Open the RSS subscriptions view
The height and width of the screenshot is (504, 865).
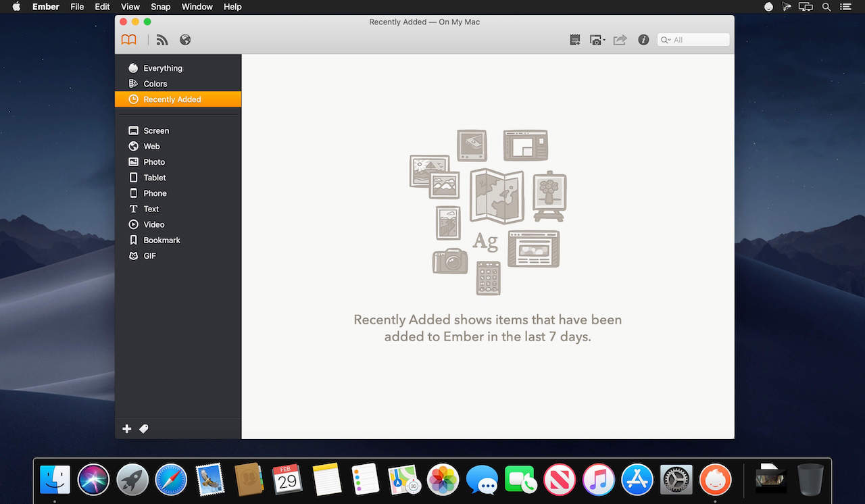click(162, 40)
